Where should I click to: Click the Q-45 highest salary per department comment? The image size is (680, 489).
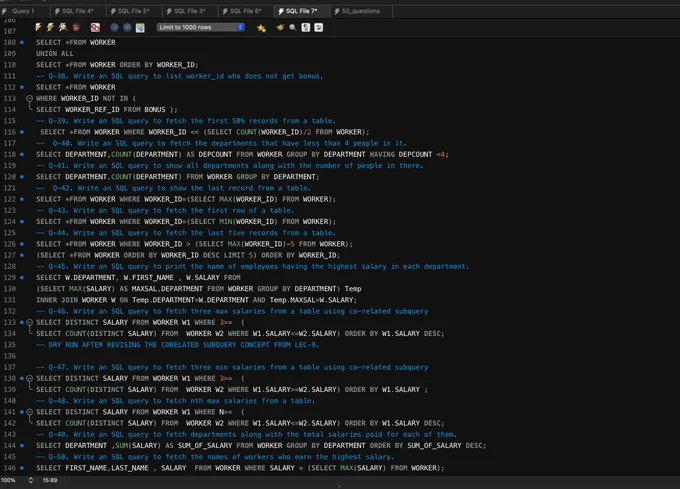252,266
